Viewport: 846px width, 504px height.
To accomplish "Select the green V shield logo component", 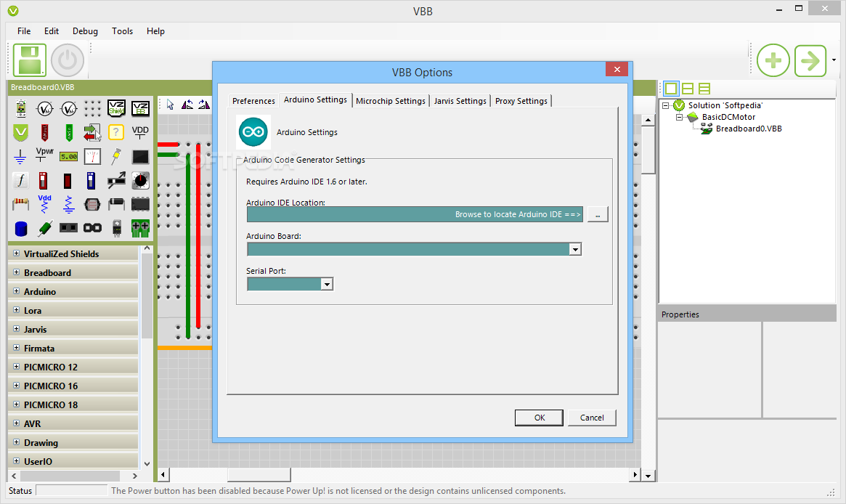I will 20,132.
